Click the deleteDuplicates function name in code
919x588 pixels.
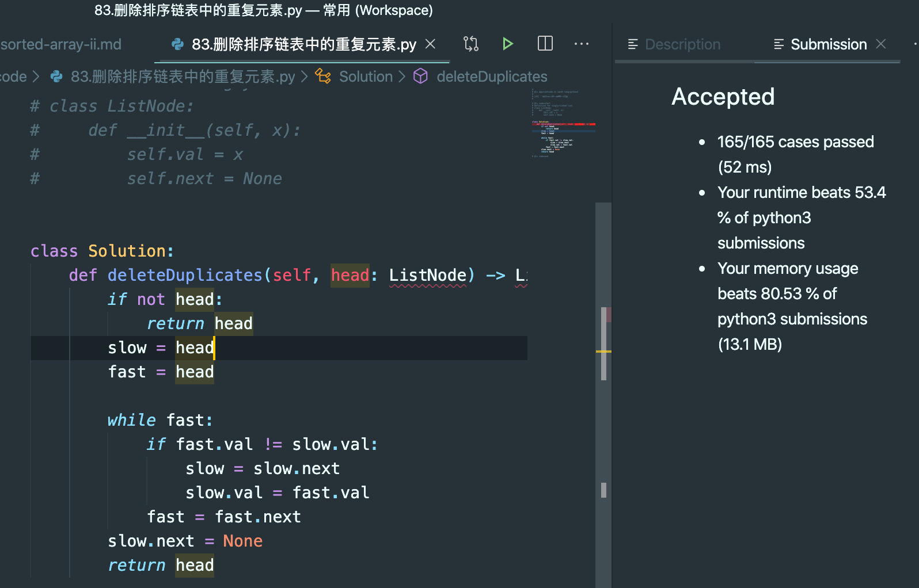[185, 275]
